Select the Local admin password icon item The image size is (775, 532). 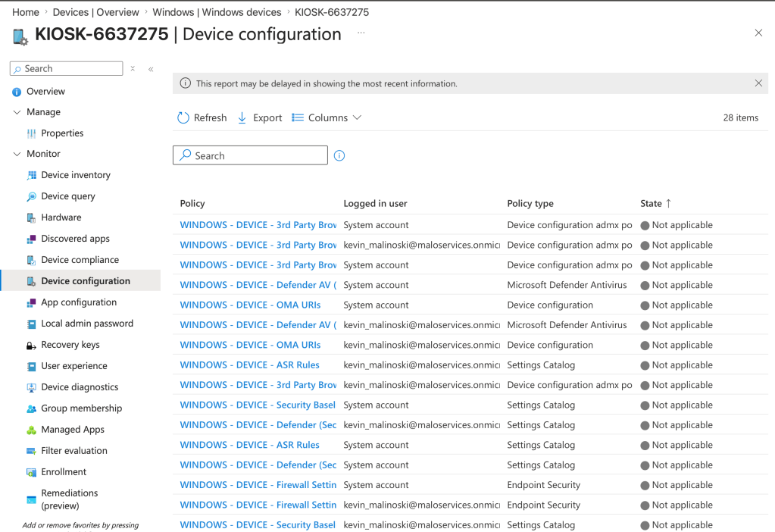[x=32, y=324]
